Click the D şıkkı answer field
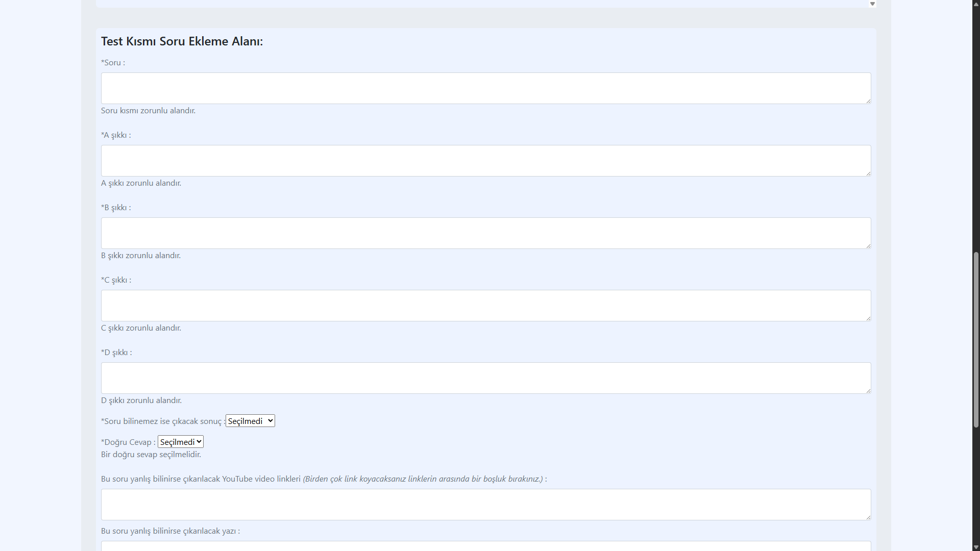 485,378
